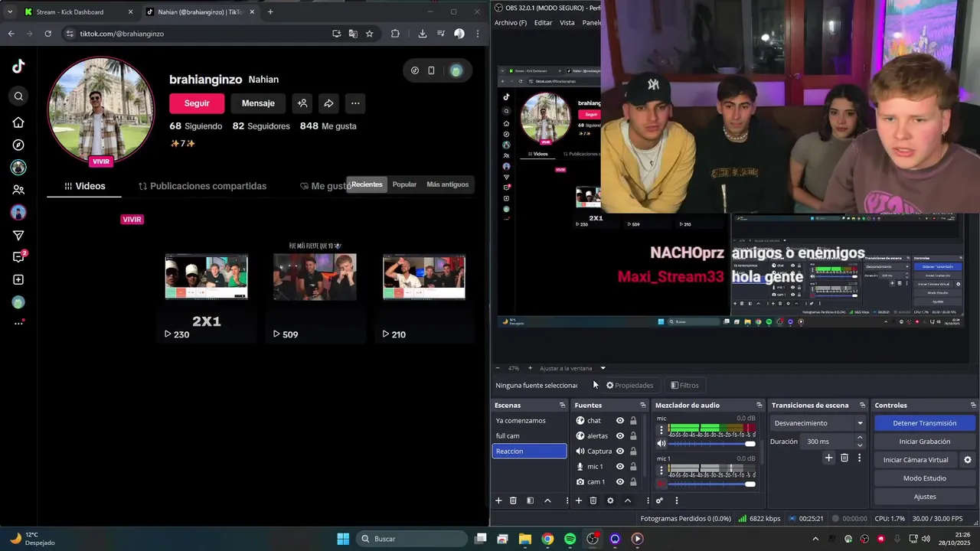Delete selected source in Fuentes
The width and height of the screenshot is (980, 551).
(593, 500)
